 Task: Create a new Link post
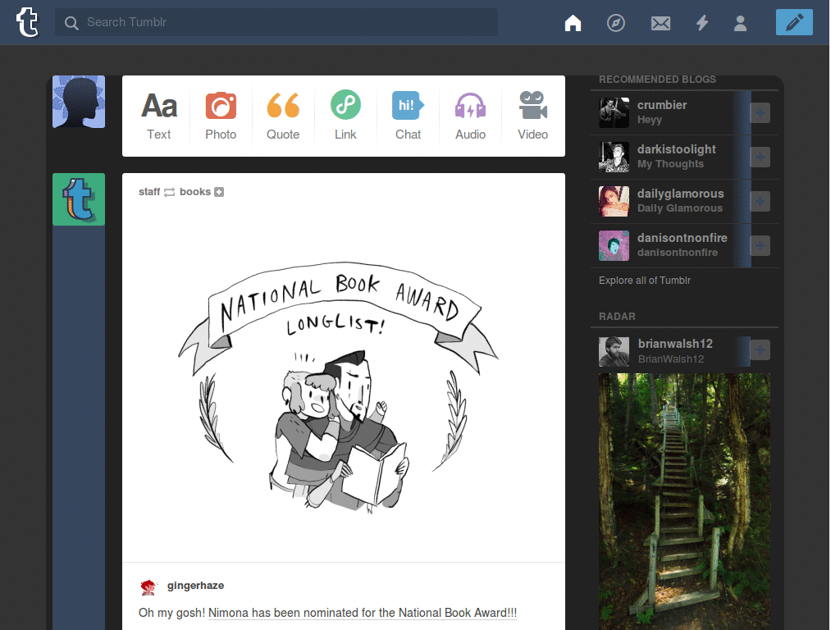click(x=345, y=116)
